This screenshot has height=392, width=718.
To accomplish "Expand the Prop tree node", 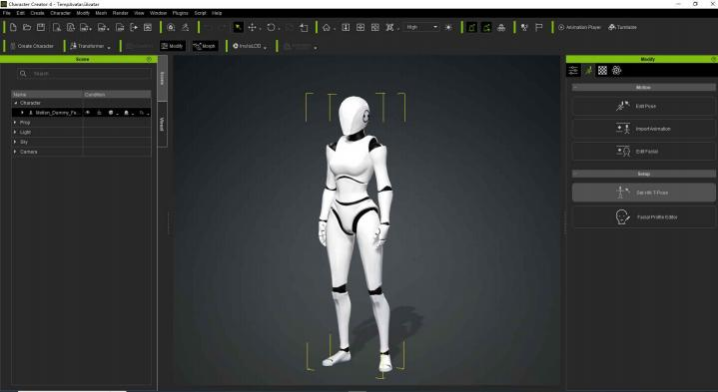I will tap(15, 122).
